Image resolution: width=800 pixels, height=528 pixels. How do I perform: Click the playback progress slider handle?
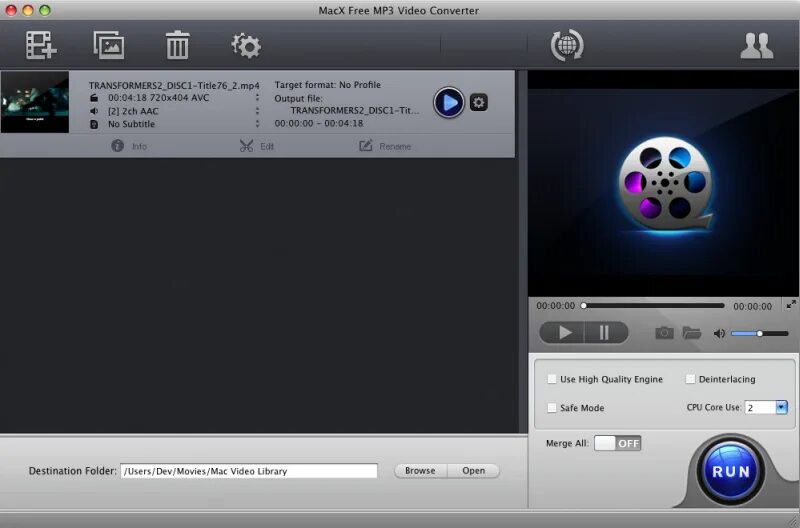pyautogui.click(x=584, y=306)
